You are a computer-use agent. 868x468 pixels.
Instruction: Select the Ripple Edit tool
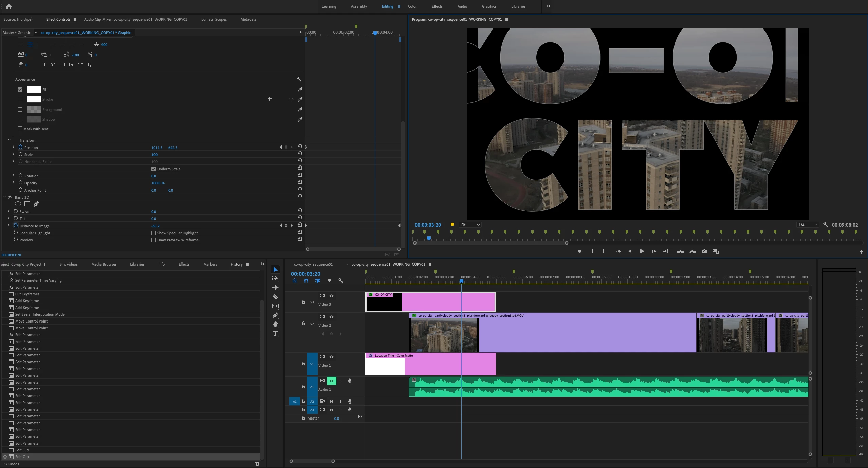pos(275,288)
